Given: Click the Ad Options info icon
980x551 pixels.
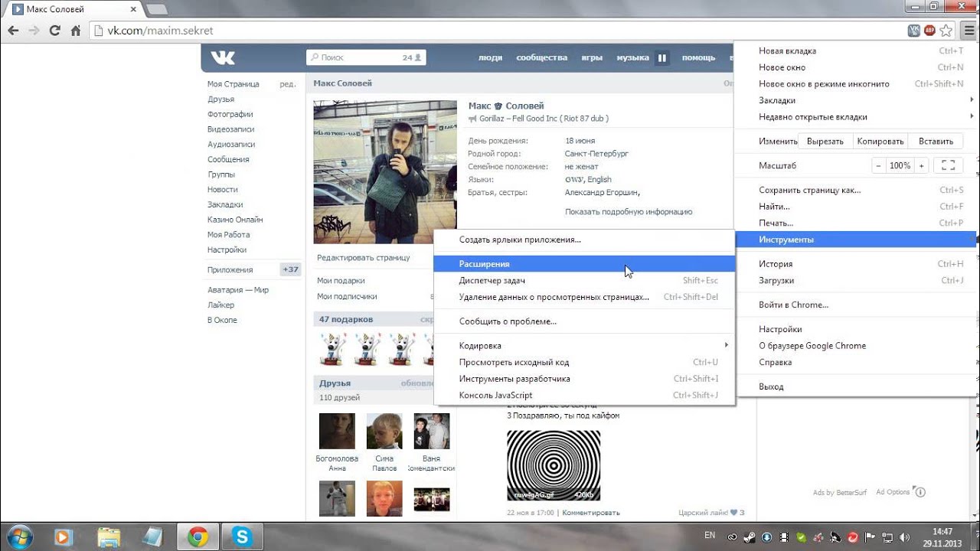Looking at the screenshot, I should [920, 492].
